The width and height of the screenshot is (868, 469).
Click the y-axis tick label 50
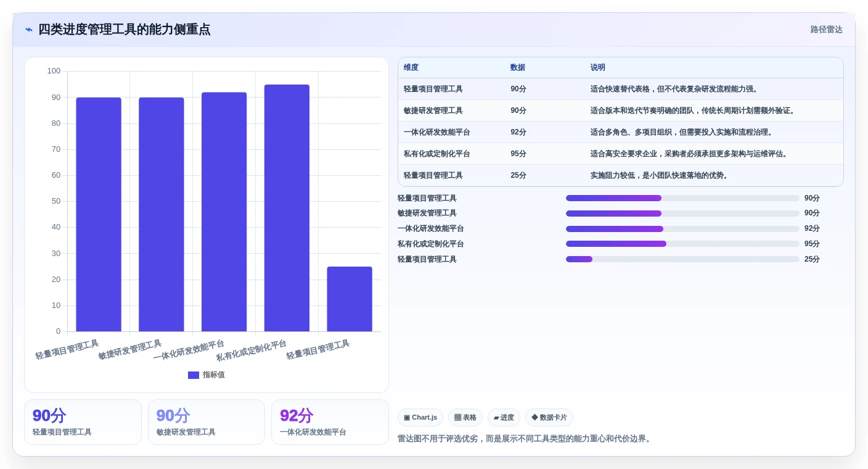[x=56, y=201]
